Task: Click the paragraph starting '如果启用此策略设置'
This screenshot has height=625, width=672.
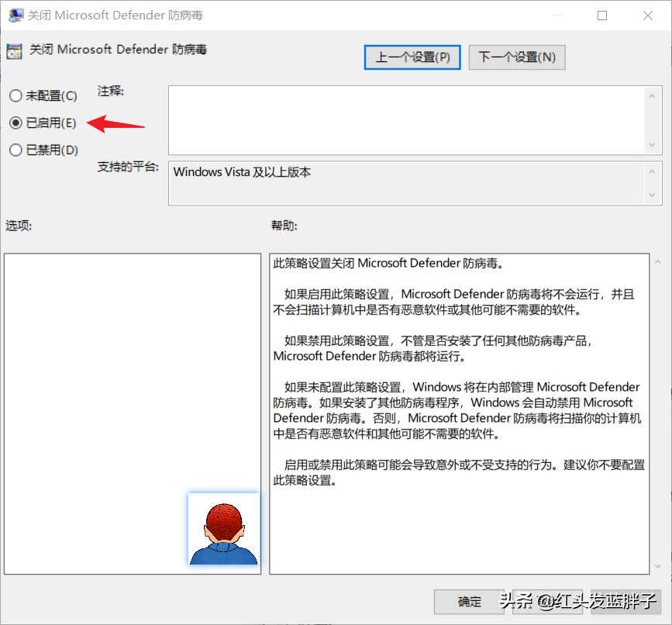Action: pyautogui.click(x=454, y=302)
